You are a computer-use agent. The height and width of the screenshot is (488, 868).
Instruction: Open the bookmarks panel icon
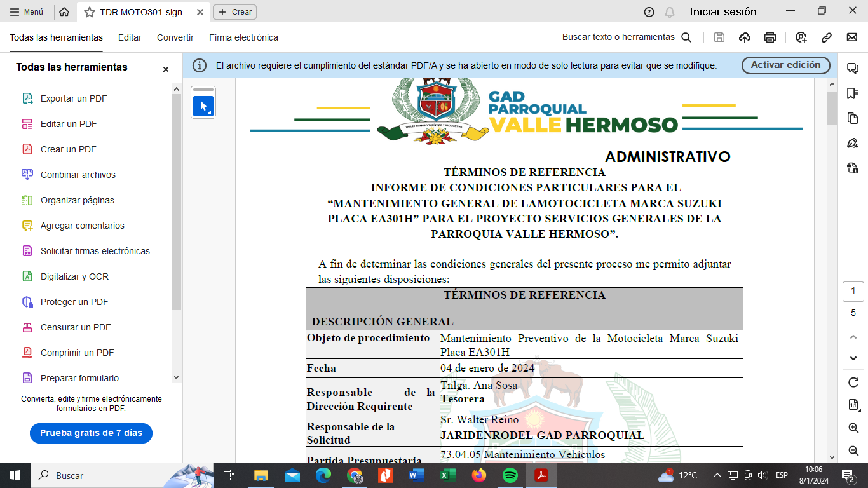tap(853, 93)
